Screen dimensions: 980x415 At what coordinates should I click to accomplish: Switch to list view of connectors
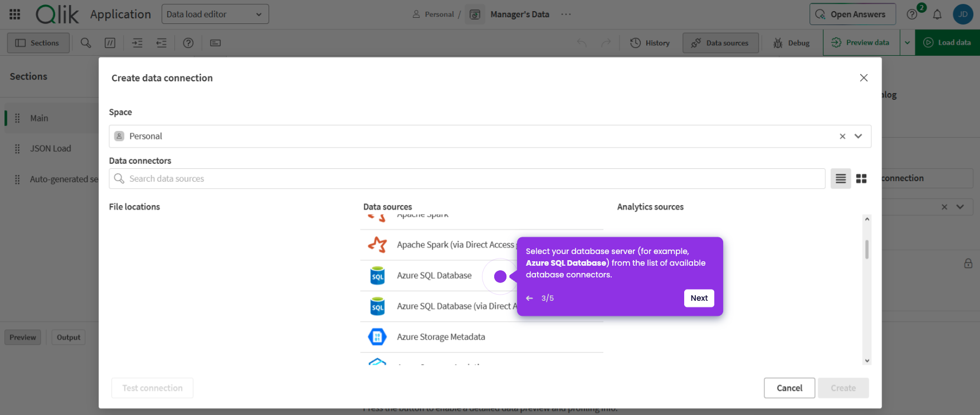(x=841, y=179)
